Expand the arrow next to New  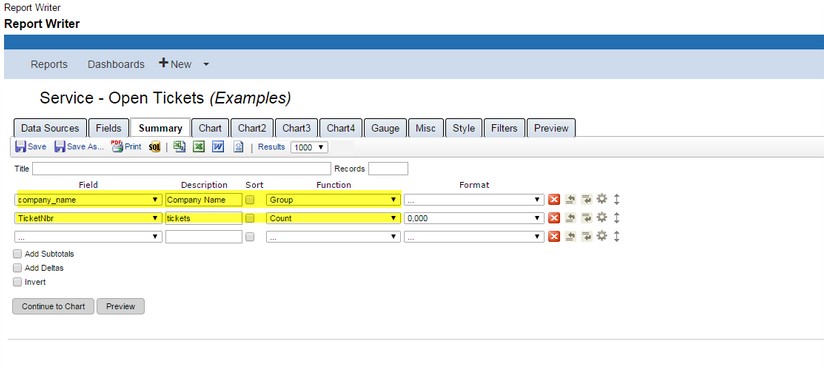[206, 64]
